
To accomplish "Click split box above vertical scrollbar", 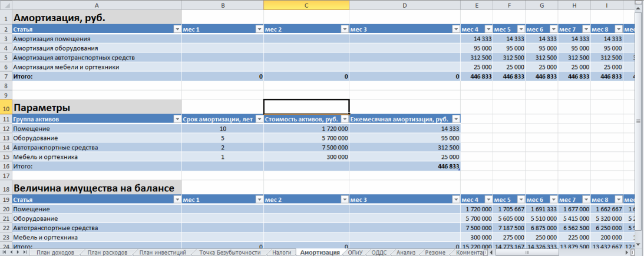I will tap(639, 3).
